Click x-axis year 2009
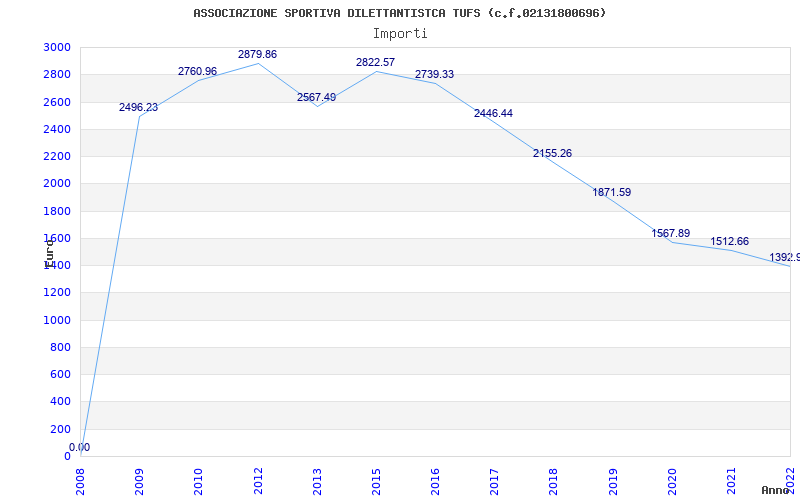 pos(140,482)
